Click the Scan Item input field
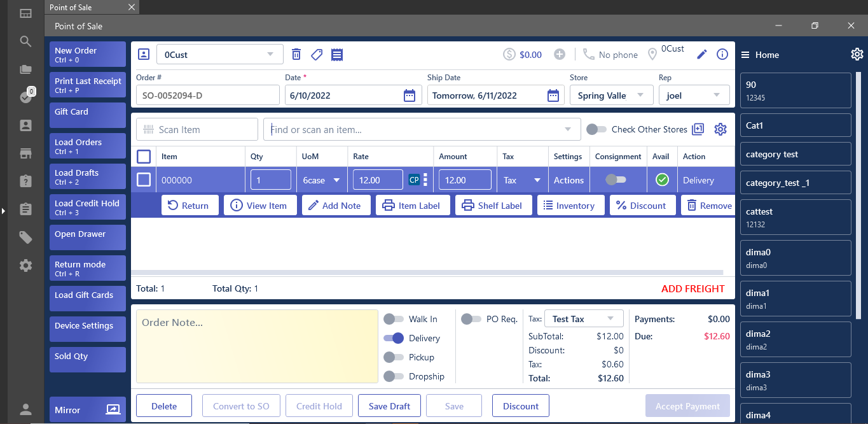The height and width of the screenshot is (424, 868). tap(197, 129)
